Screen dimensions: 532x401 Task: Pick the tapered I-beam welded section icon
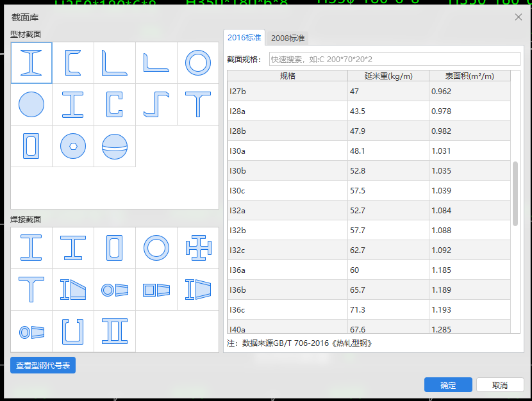(73, 290)
